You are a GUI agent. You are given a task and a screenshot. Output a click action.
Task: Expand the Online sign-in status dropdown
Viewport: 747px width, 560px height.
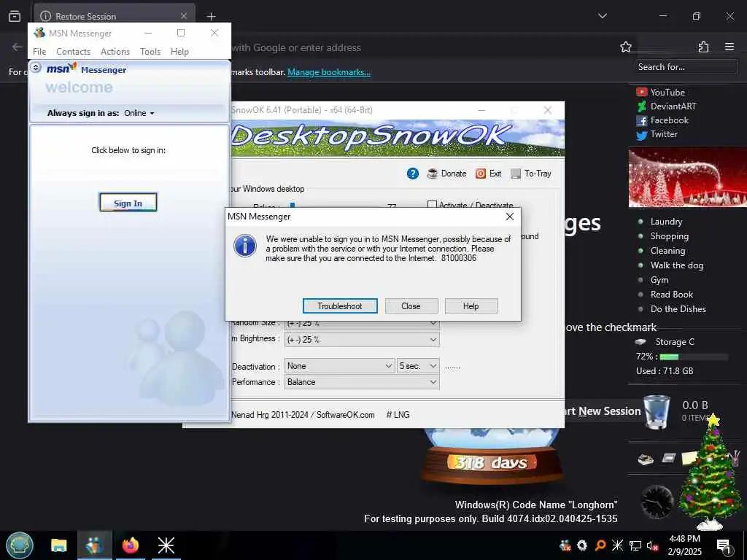coord(139,113)
